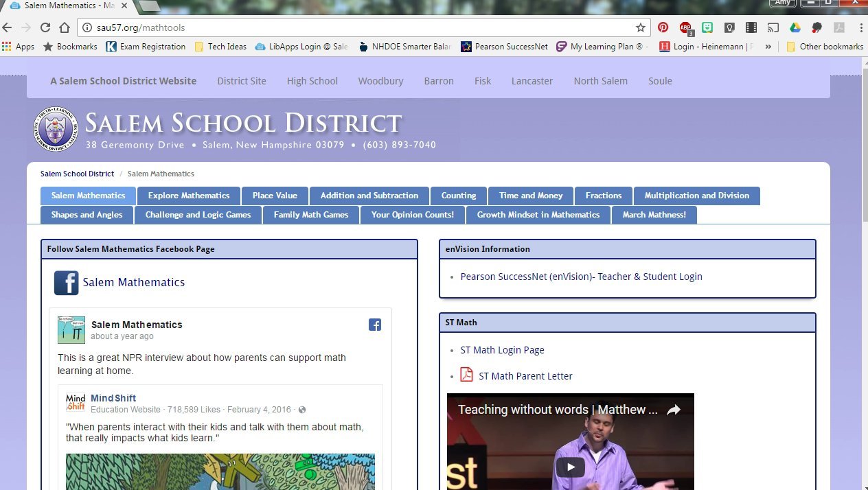
Task: Open the Chrome three-dot menu
Action: point(860,28)
